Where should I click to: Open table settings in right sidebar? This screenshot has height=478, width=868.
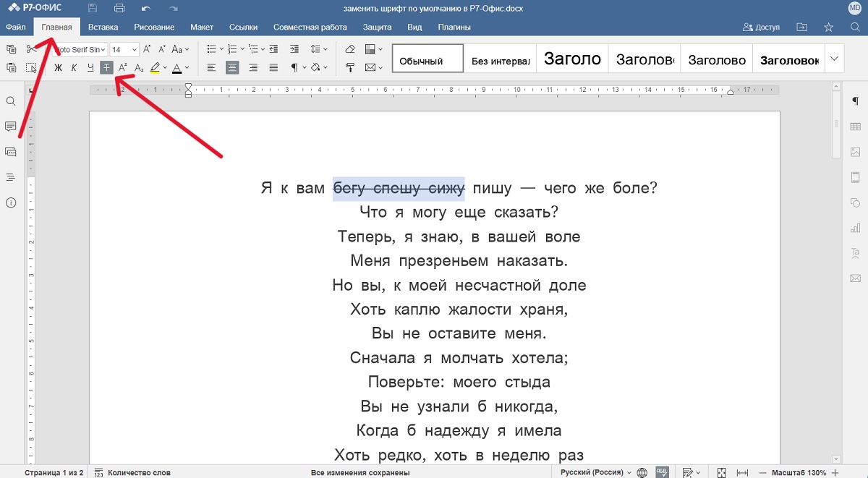[x=856, y=127]
